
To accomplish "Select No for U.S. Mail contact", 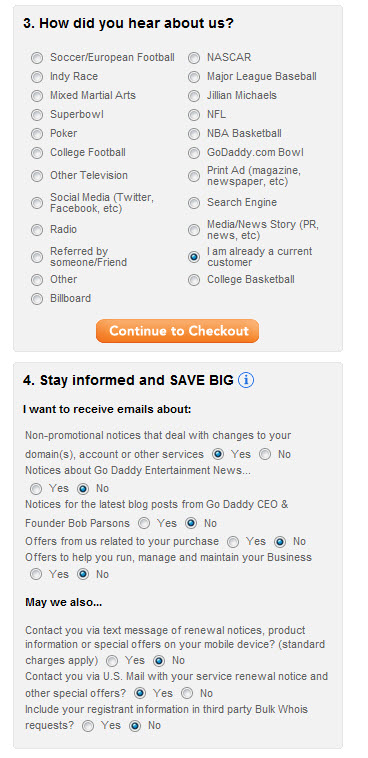I will 187,693.
